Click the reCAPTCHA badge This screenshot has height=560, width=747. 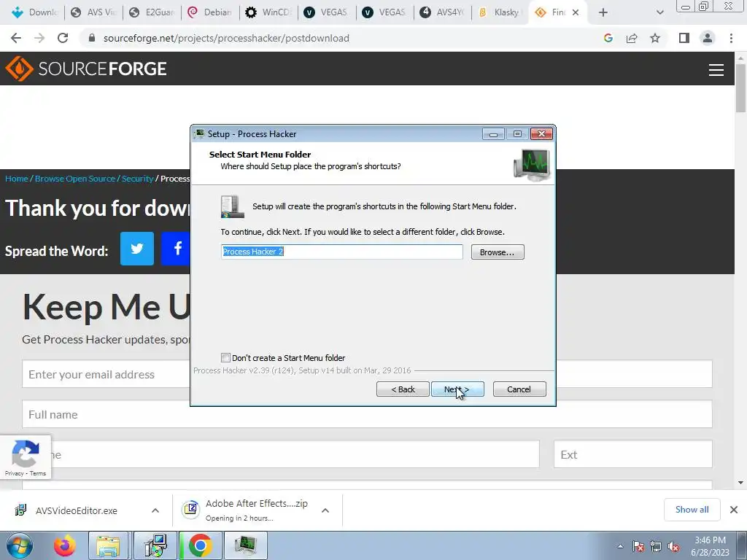(x=26, y=456)
